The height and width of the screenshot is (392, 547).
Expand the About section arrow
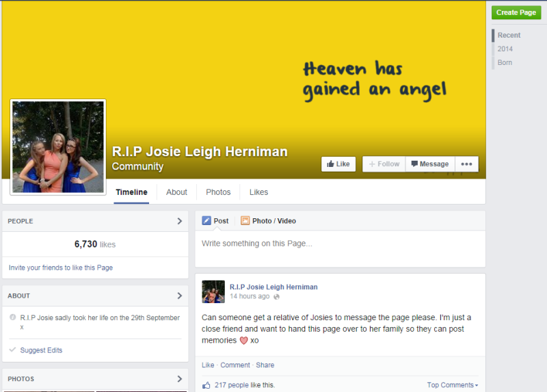pyautogui.click(x=180, y=296)
